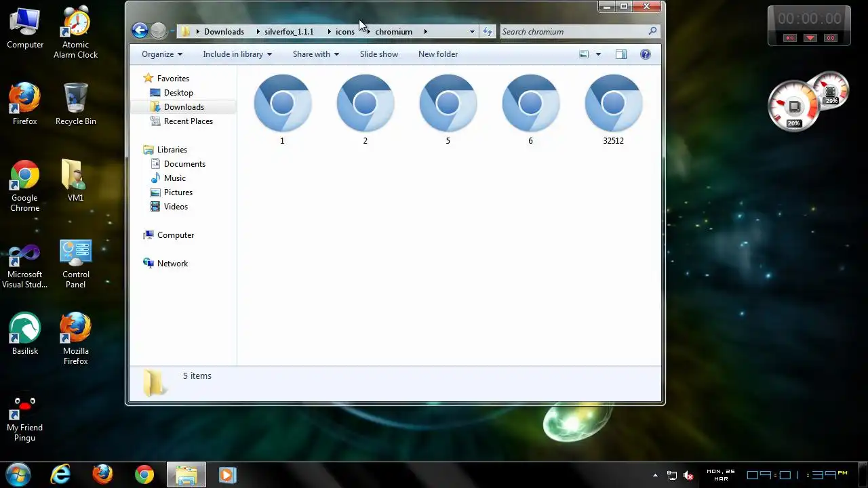Click the My Friend Pingu desktop icon

coord(25,417)
